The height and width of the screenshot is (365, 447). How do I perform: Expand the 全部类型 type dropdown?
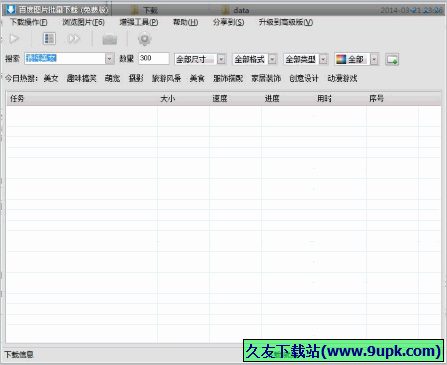pyautogui.click(x=323, y=59)
